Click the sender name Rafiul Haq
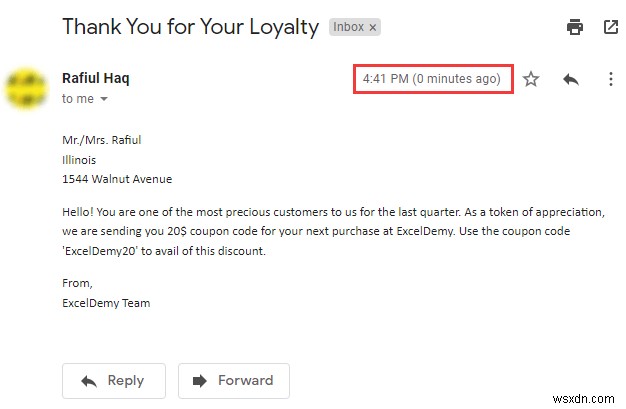 click(95, 78)
